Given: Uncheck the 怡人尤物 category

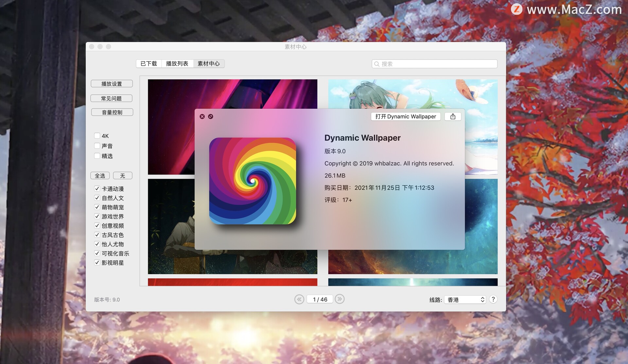Looking at the screenshot, I should click(x=97, y=244).
